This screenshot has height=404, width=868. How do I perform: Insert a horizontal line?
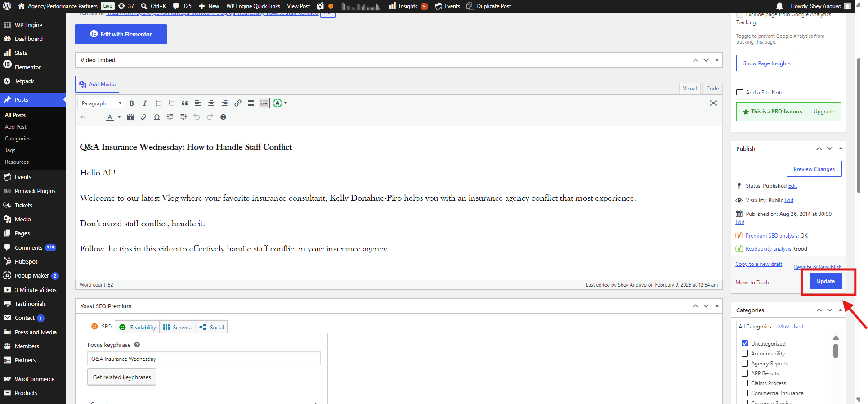click(97, 117)
